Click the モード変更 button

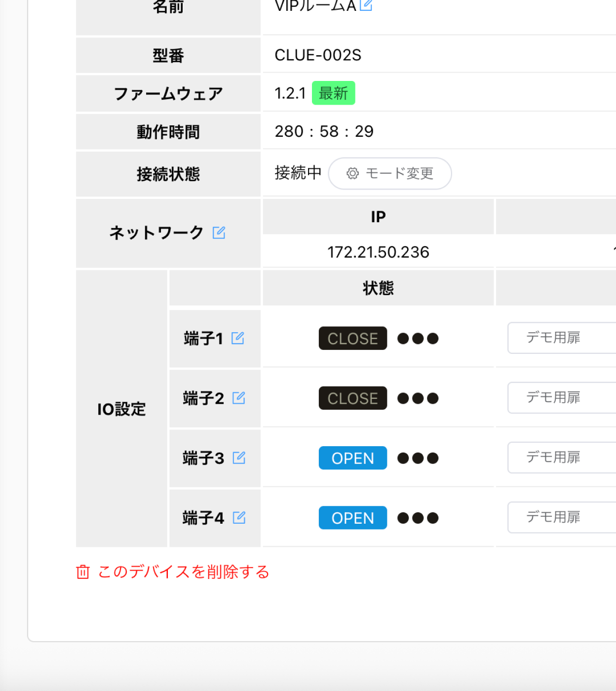pyautogui.click(x=390, y=174)
